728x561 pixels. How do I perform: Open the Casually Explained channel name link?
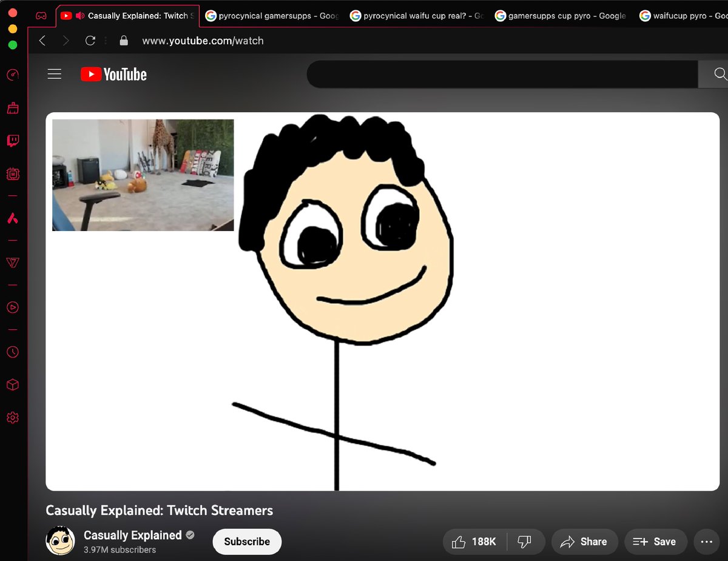(x=133, y=535)
